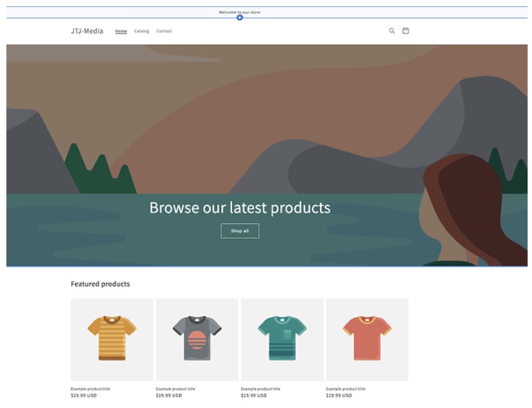This screenshot has width=532, height=408.
Task: Click product title under gray t-shirt
Action: pyautogui.click(x=175, y=389)
